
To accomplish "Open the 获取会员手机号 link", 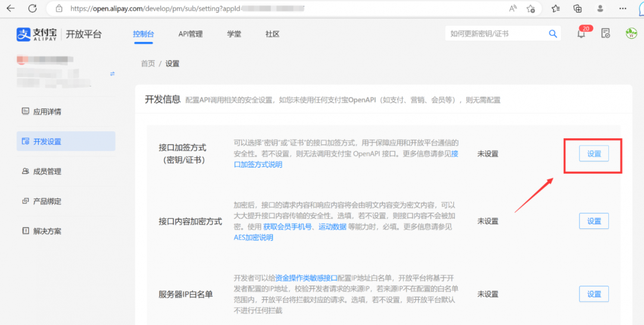I will click(287, 227).
